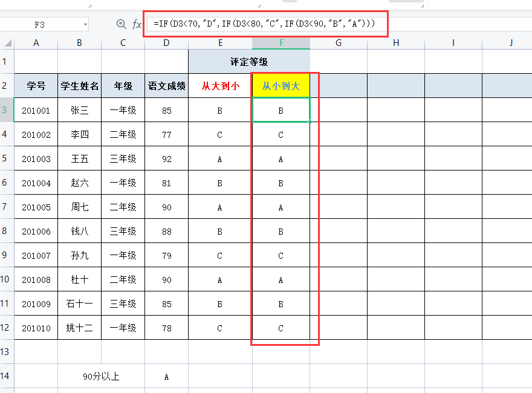Select column C header
Viewport: 532px width, 393px height.
[x=123, y=43]
